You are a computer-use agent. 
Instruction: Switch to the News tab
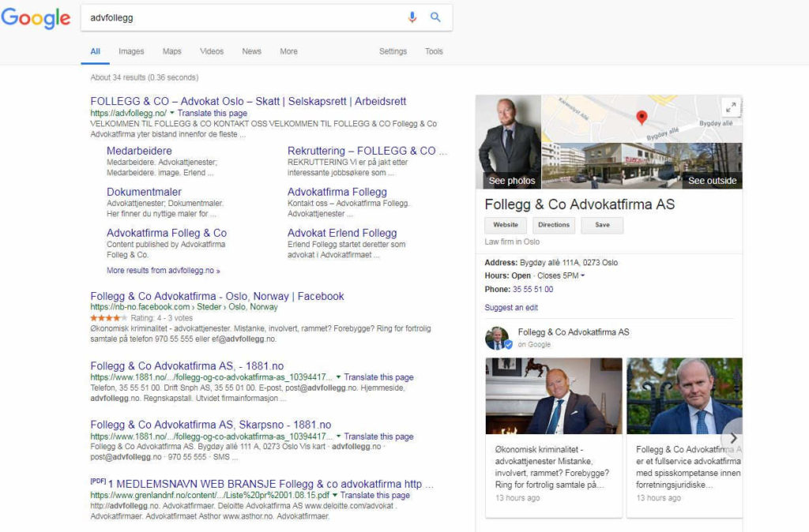pyautogui.click(x=251, y=51)
